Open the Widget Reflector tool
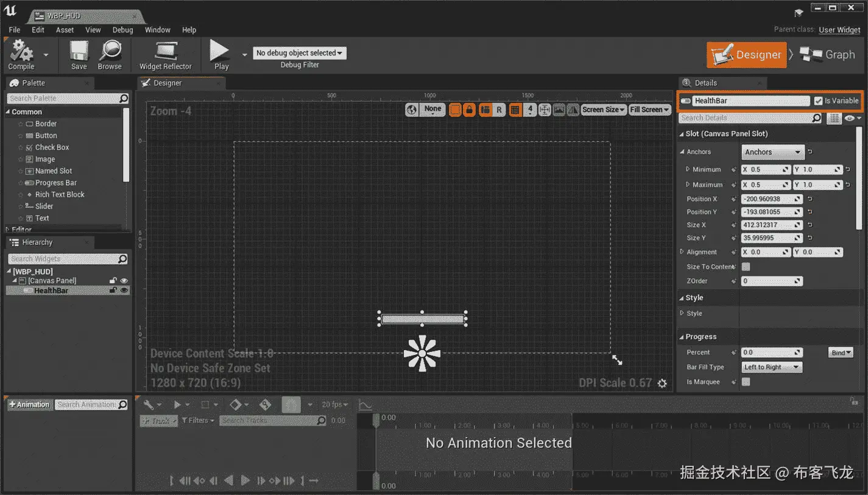868x495 pixels. click(x=165, y=55)
